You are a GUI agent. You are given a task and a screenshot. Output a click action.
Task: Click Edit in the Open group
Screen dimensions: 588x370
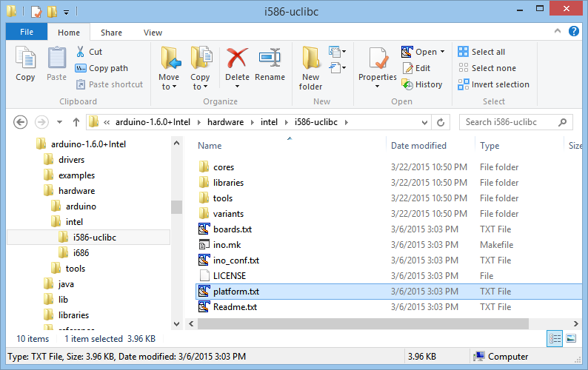[x=416, y=68]
